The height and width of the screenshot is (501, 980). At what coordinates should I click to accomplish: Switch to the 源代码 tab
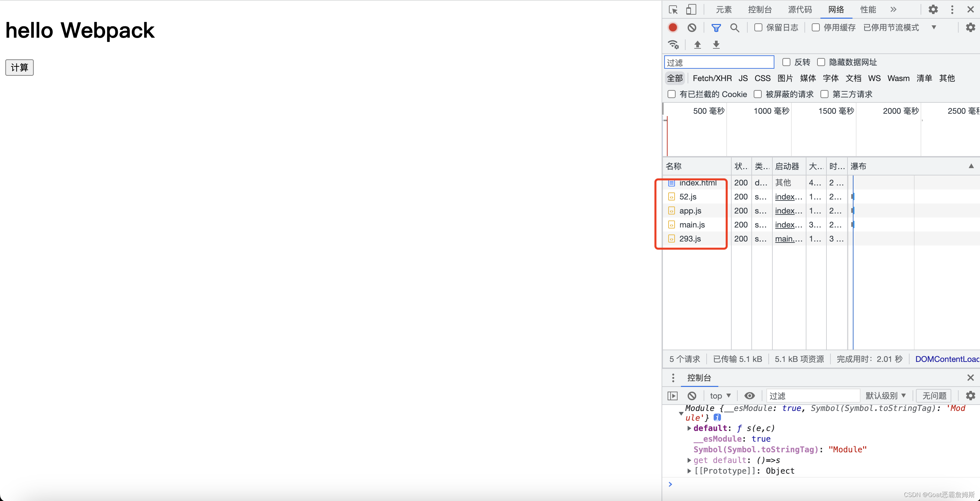800,9
